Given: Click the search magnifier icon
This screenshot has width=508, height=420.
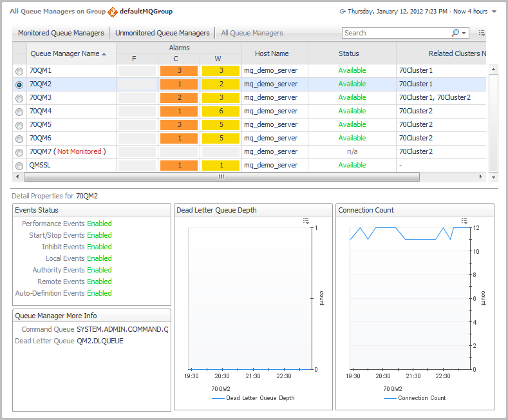Looking at the screenshot, I should coord(455,33).
